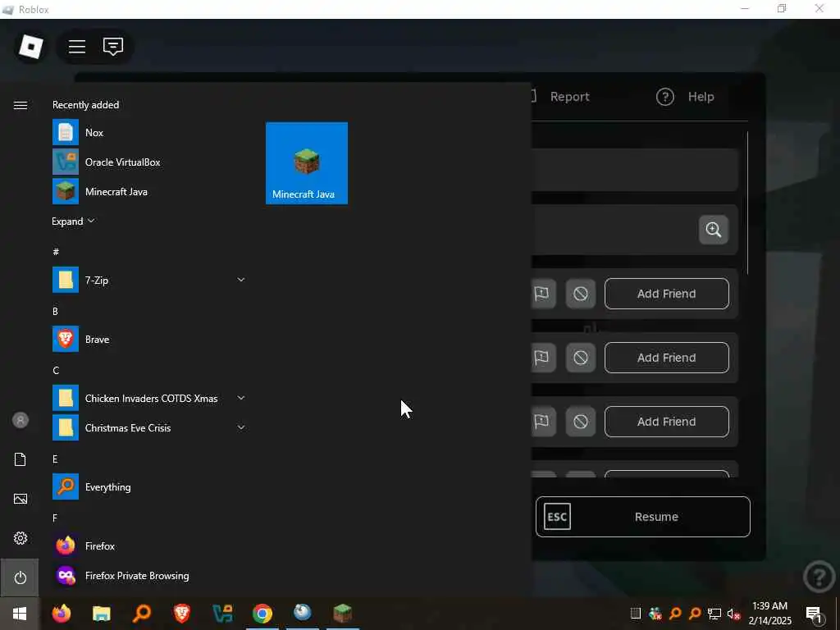This screenshot has width=840, height=630.
Task: Open VirtualBox from the taskbar
Action: coord(221,614)
